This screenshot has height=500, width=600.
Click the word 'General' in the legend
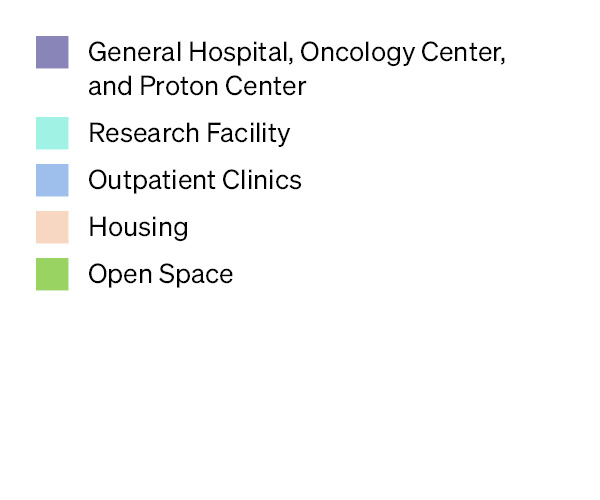[x=128, y=52]
